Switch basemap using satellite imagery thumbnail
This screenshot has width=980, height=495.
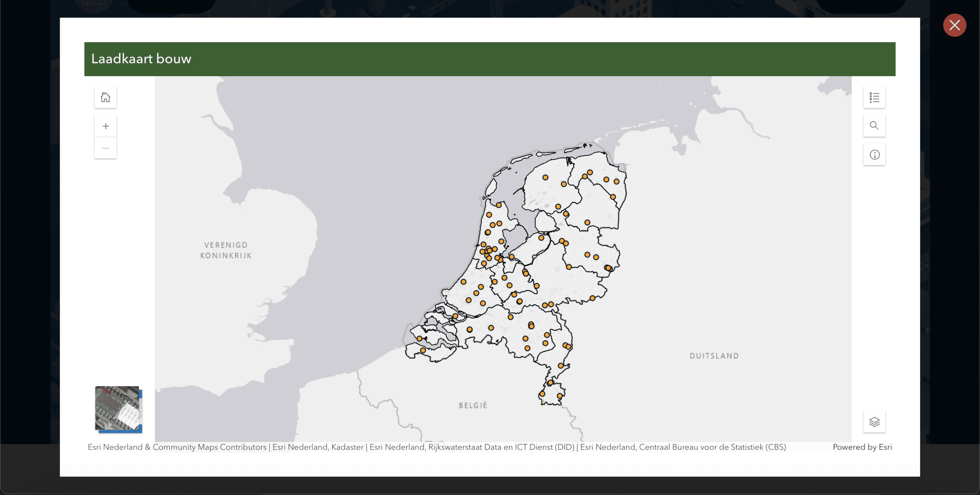tap(118, 408)
